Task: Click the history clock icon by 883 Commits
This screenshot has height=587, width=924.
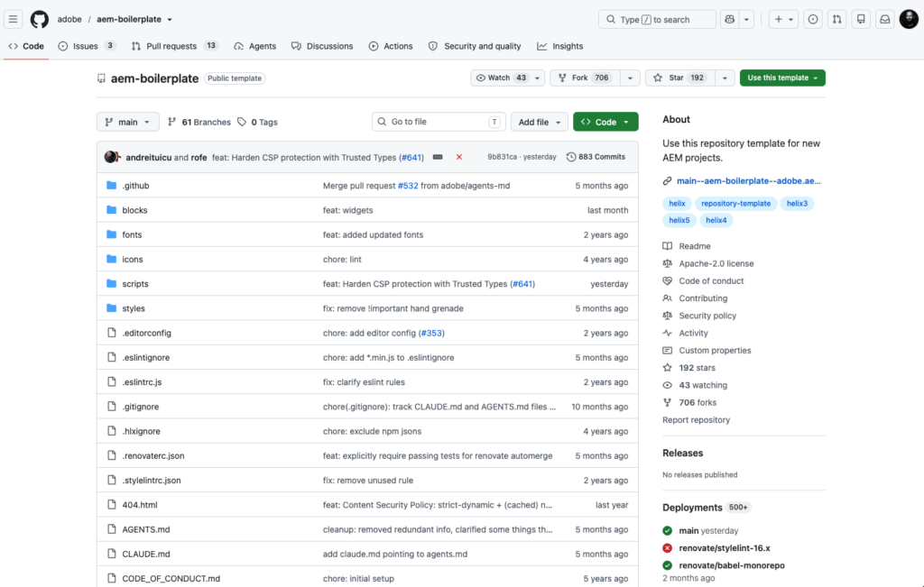Action: [571, 157]
